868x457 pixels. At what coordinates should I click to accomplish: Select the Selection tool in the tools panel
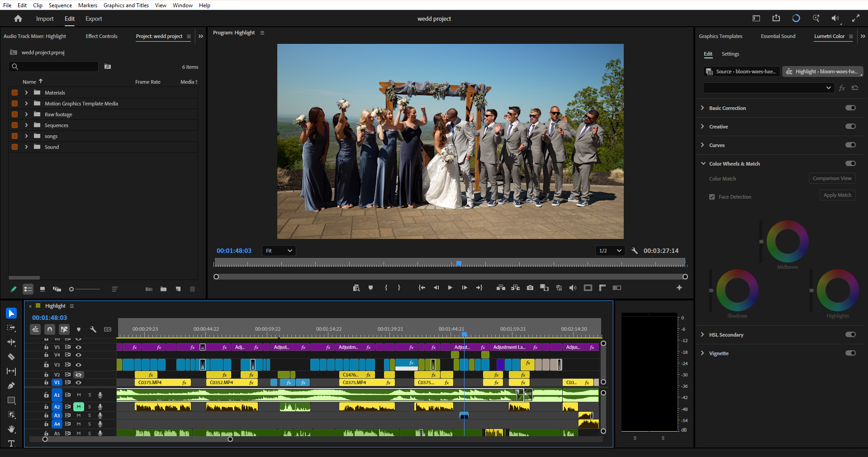11,313
